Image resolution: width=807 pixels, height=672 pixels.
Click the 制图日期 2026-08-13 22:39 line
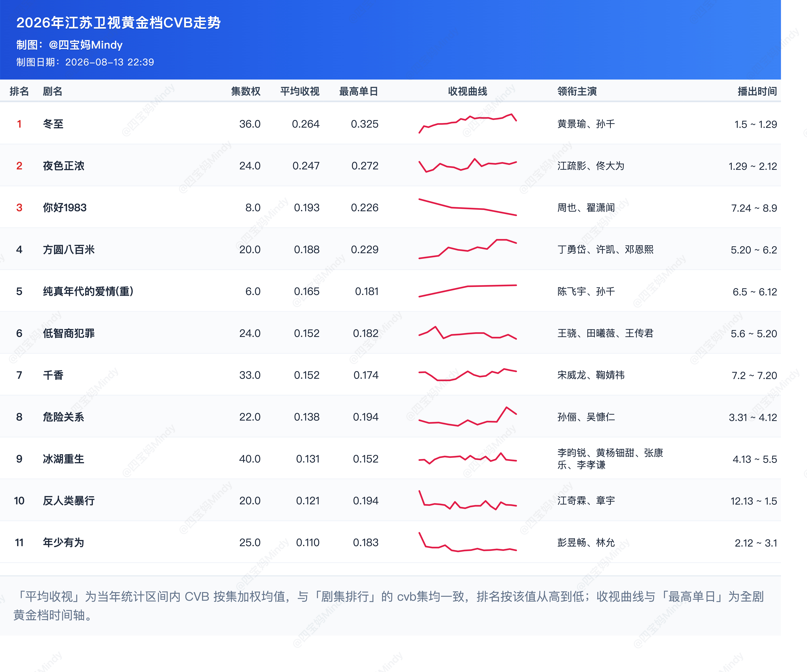click(x=85, y=62)
